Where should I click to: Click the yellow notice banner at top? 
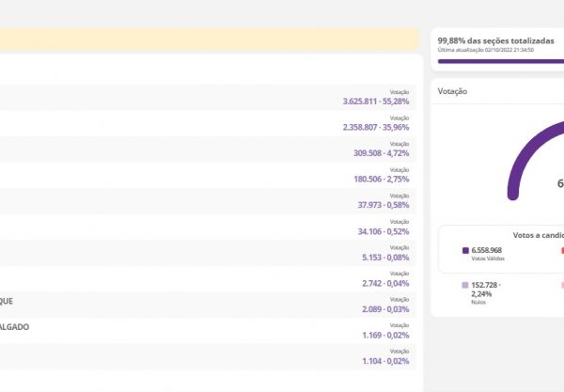[211, 39]
